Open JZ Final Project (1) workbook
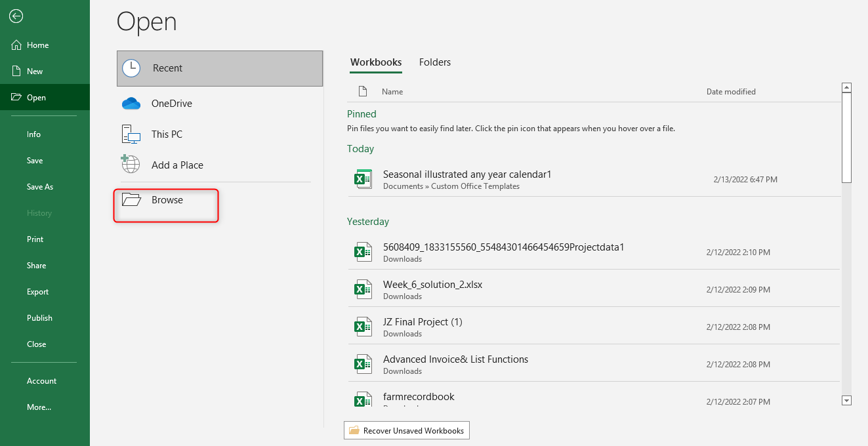Image resolution: width=868 pixels, height=446 pixels. 423,322
